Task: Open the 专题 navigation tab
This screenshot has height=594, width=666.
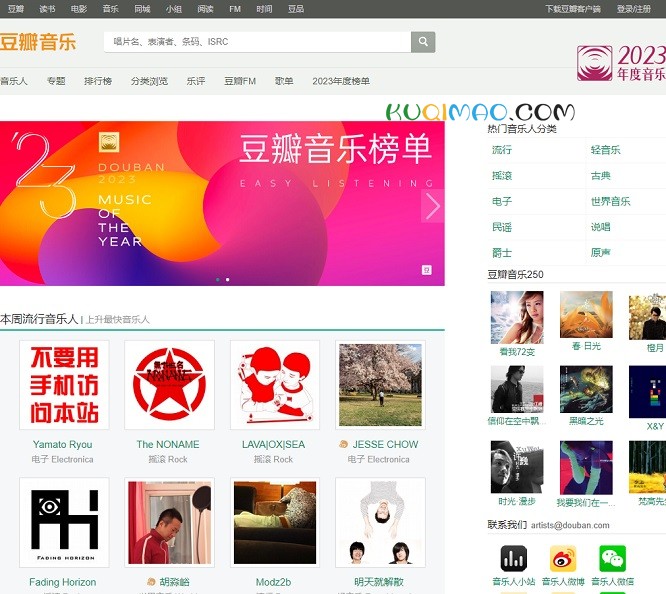Action: tap(56, 81)
